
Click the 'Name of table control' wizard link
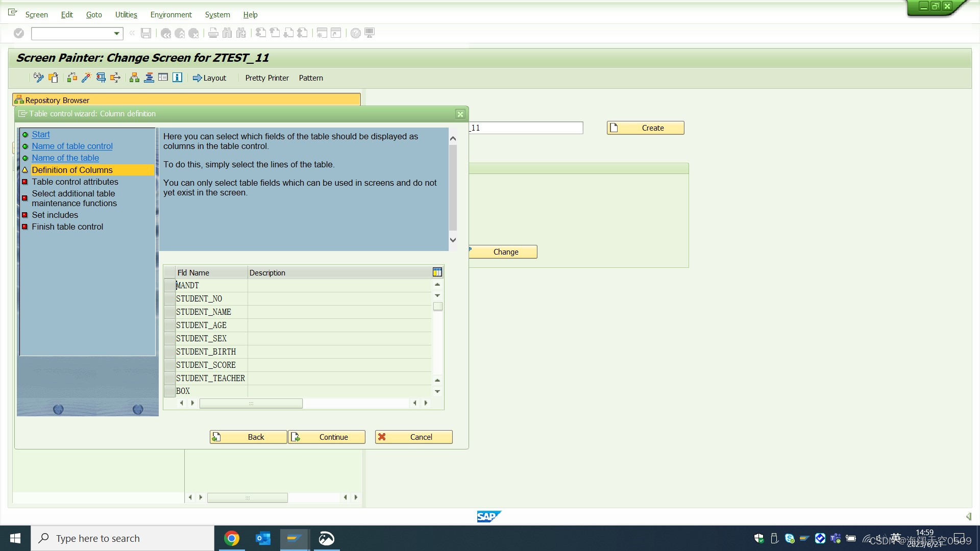72,146
